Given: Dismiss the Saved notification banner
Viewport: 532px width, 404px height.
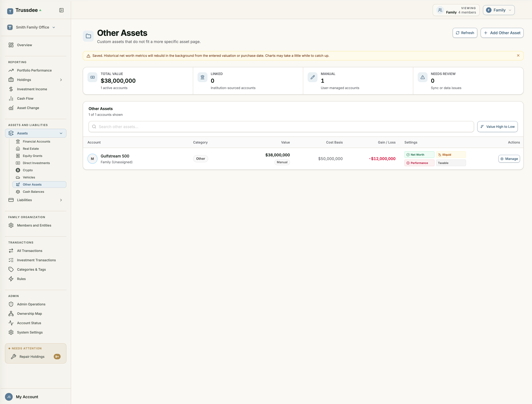Looking at the screenshot, I should click(518, 55).
